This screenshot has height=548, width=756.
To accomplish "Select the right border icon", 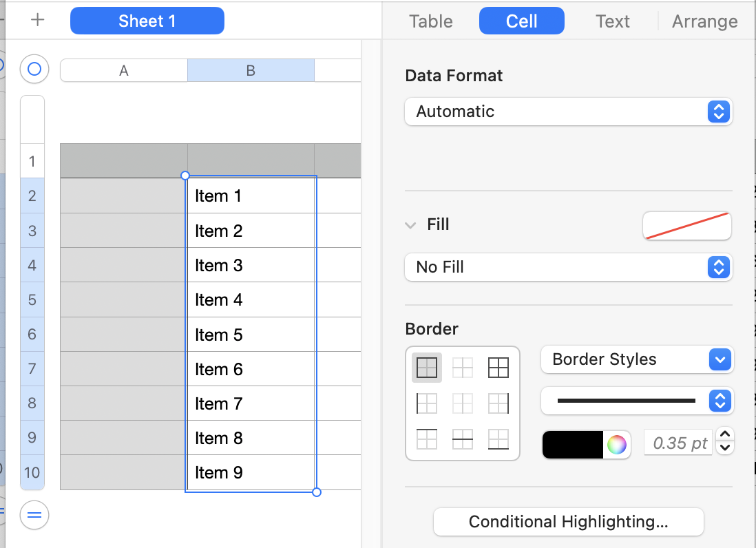I will click(x=498, y=403).
